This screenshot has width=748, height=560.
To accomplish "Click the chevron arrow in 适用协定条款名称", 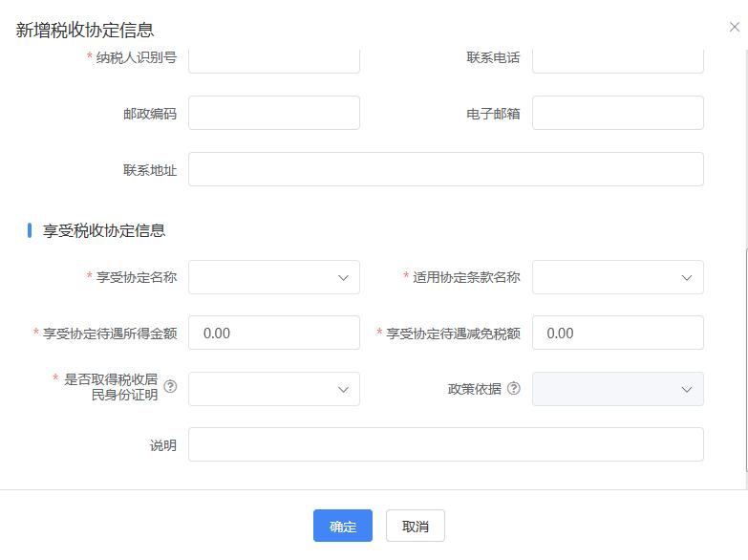I will click(x=686, y=278).
